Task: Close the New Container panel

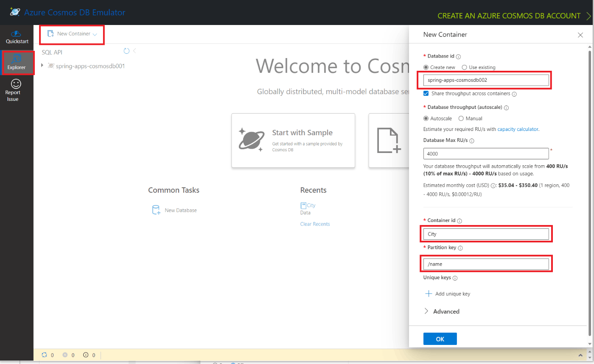Action: pos(580,35)
